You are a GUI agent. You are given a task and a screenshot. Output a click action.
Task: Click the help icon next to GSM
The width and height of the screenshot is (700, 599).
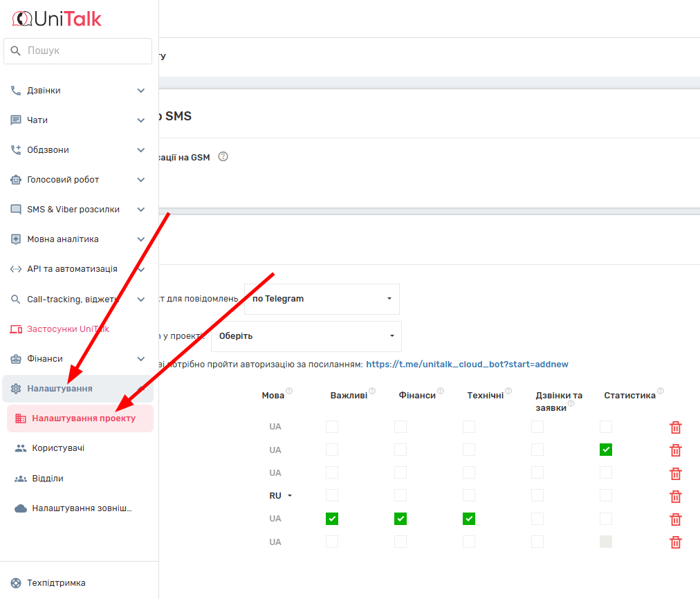tap(223, 156)
